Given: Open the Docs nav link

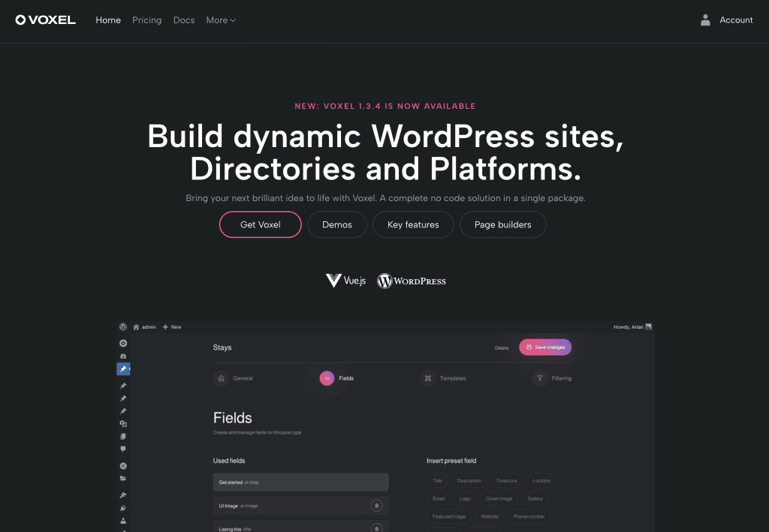Looking at the screenshot, I should point(184,20).
